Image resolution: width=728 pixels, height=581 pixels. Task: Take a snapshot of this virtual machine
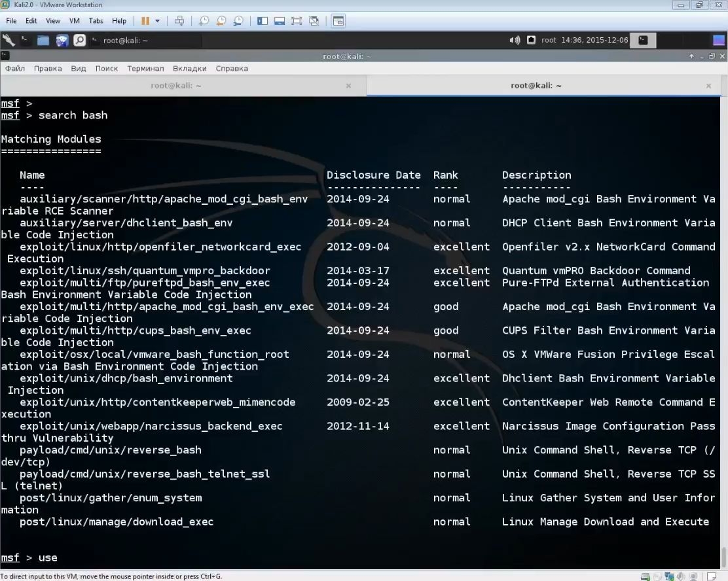pos(204,21)
